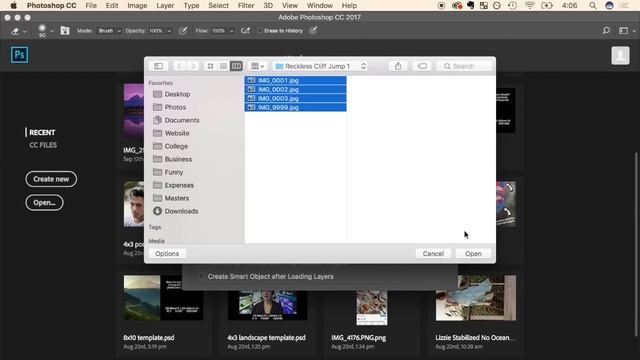Click the Wi-Fi status icon

tap(529, 6)
